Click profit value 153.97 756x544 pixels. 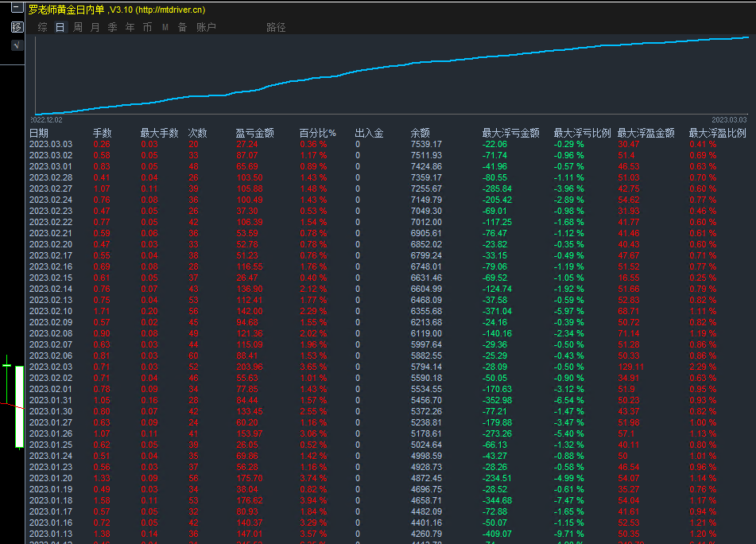[x=250, y=433]
